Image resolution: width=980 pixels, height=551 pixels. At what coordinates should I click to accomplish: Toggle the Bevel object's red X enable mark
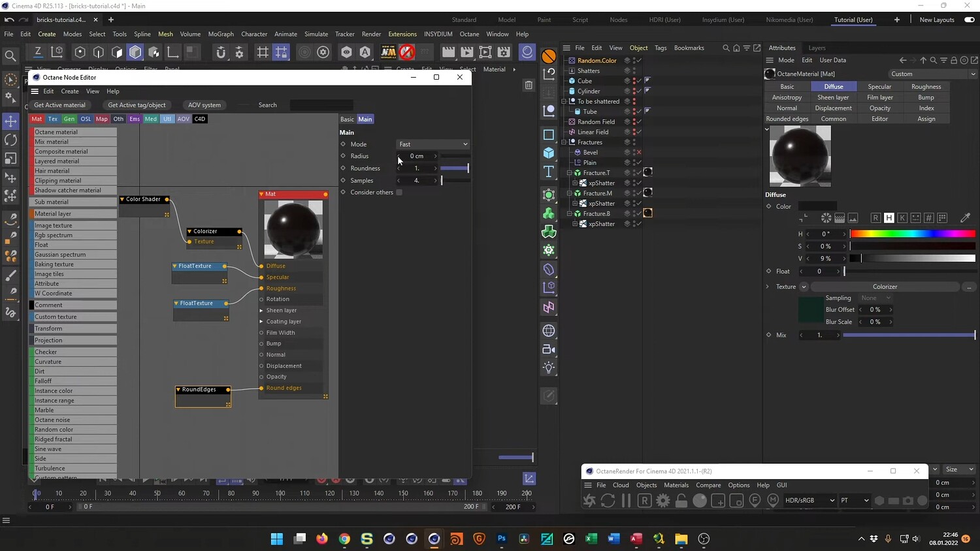pyautogui.click(x=639, y=152)
